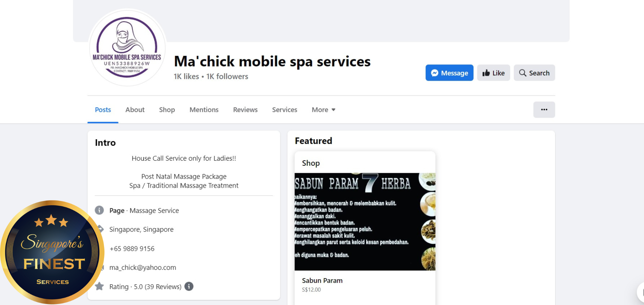The height and width of the screenshot is (305, 644).
Task: Select the Services tab
Action: (284, 109)
